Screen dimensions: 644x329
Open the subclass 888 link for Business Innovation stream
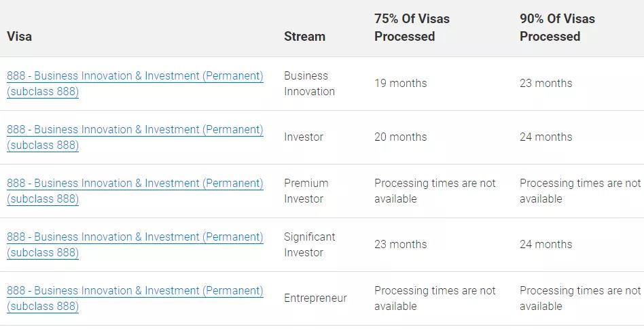pos(135,84)
